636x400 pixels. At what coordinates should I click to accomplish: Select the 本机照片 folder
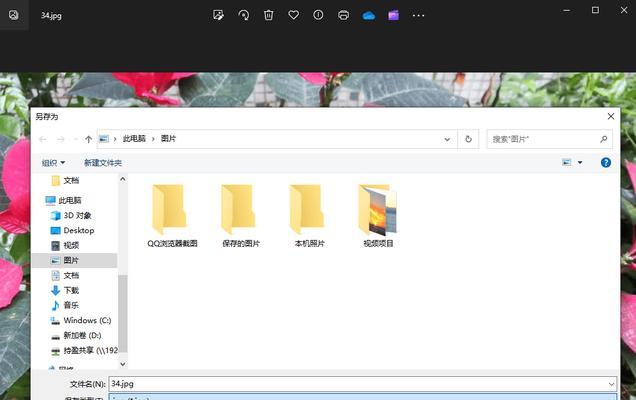coord(309,216)
